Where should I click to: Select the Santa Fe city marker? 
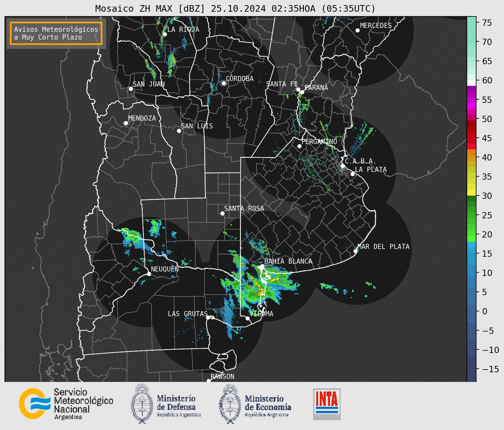tap(298, 89)
